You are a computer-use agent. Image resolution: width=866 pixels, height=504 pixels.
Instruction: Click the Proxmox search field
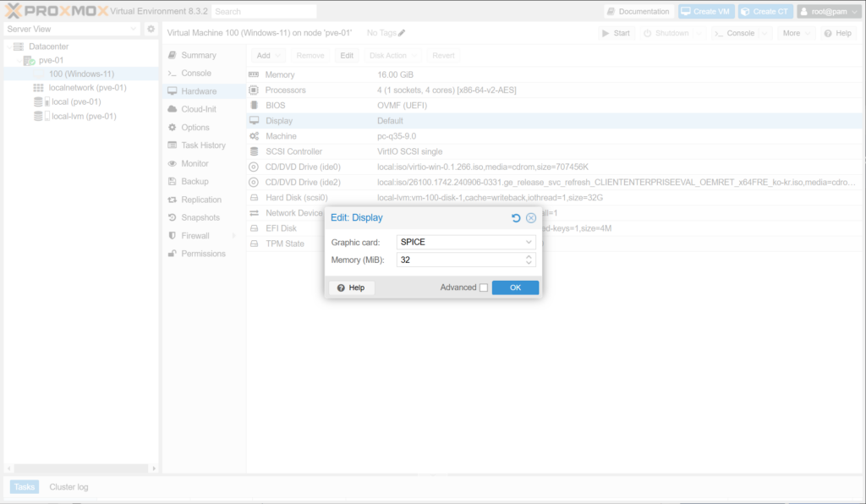click(x=264, y=12)
